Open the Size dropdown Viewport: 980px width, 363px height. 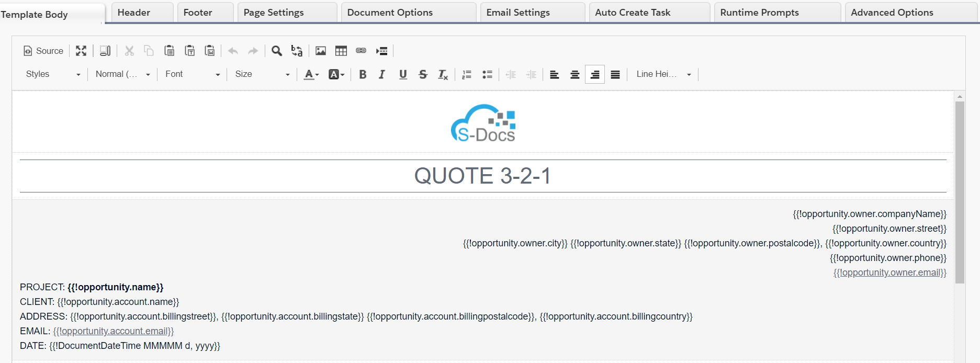262,74
